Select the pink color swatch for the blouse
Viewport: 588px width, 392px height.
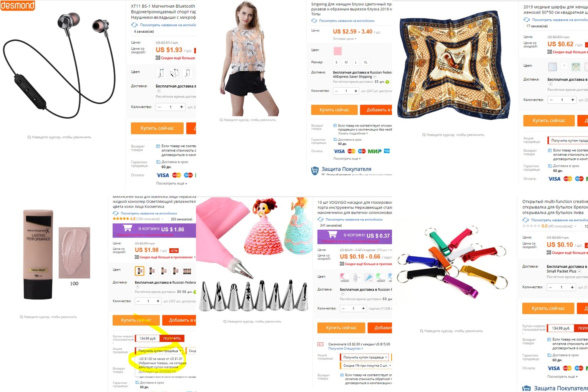(337, 51)
